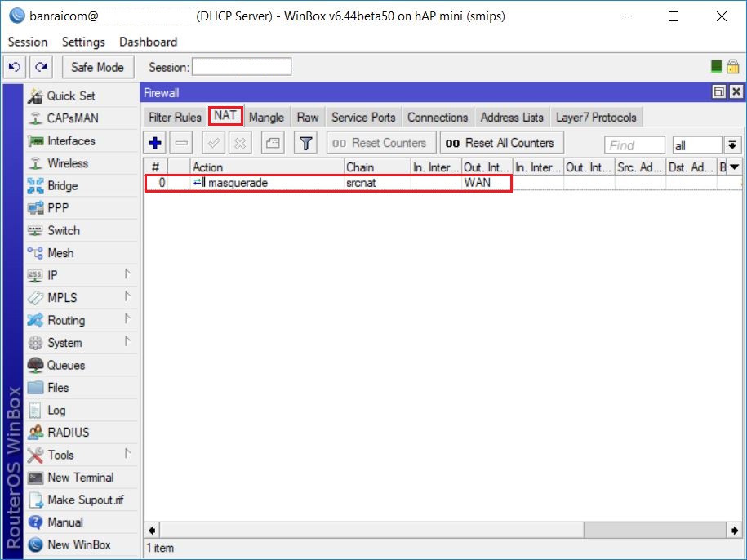Screen dimensions: 747x560
Task: Open the Session menu
Action: 28,42
